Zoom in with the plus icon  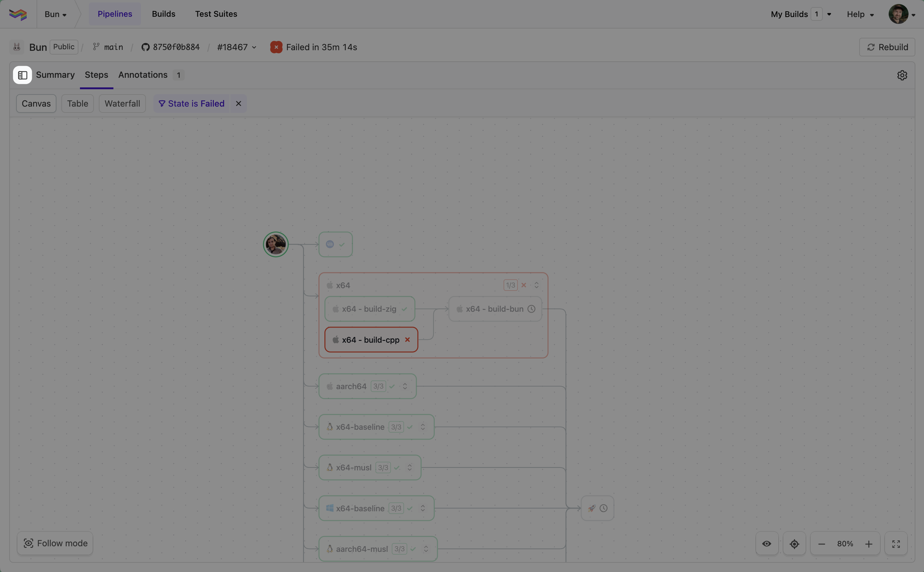click(869, 543)
